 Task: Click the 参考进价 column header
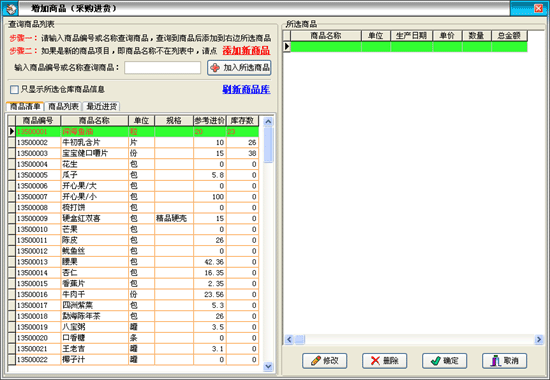click(209, 121)
